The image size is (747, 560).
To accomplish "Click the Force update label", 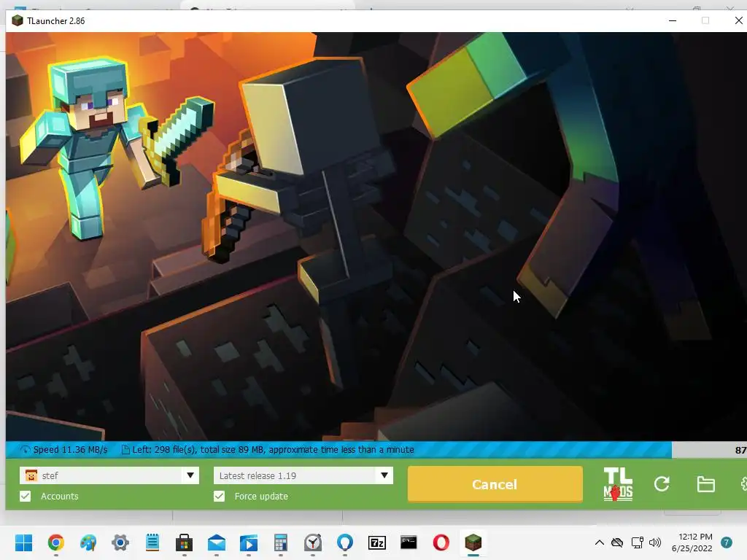I will click(x=261, y=496).
